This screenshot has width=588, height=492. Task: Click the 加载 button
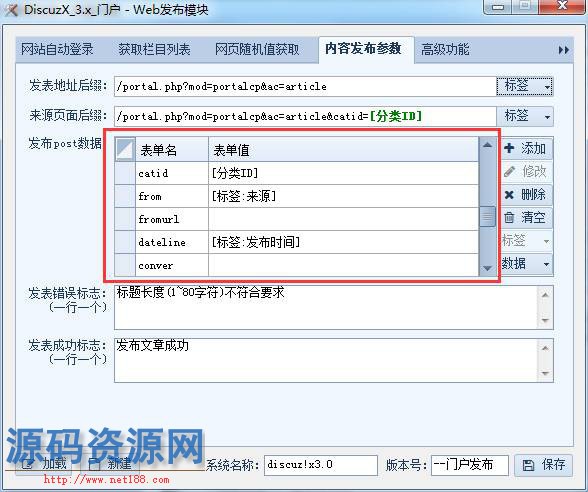[x=44, y=465]
